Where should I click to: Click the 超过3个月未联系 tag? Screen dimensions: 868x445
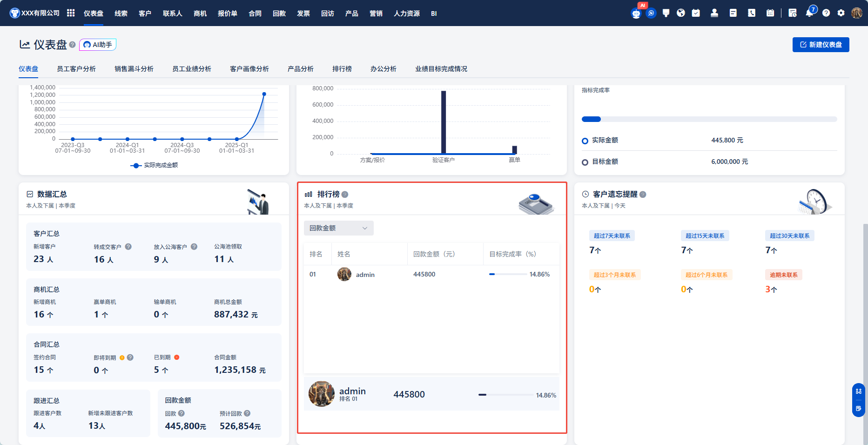615,275
